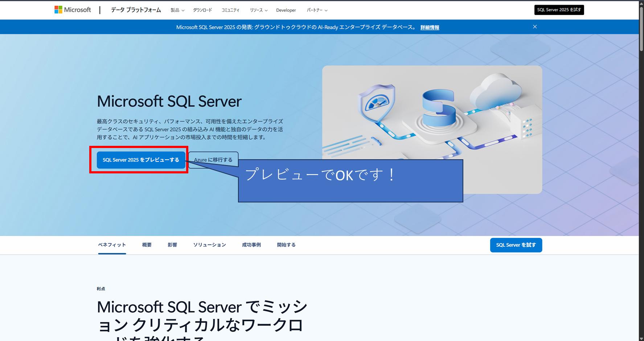Switch to the 概要 tab

[x=147, y=245]
